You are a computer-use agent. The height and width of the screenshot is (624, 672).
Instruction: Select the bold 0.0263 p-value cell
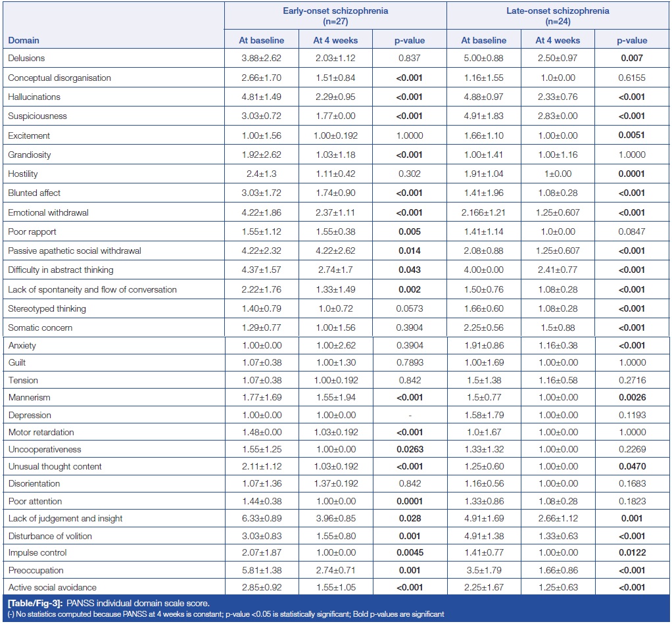[409, 449]
